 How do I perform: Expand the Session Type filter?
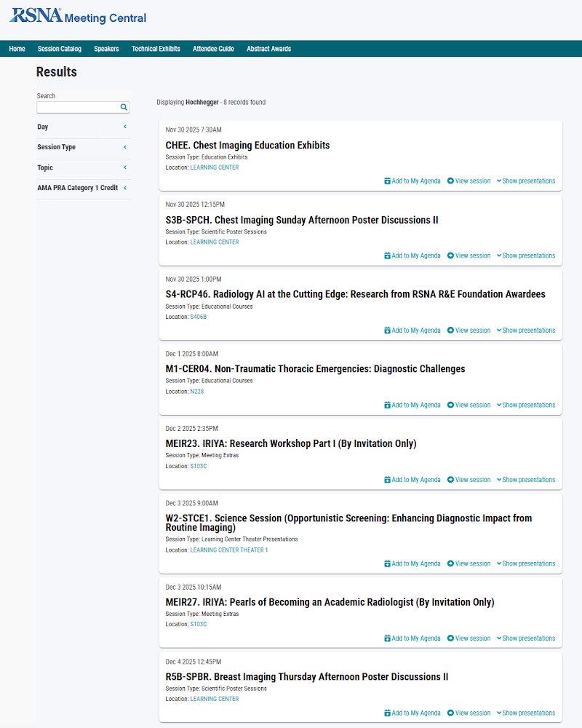(x=84, y=147)
